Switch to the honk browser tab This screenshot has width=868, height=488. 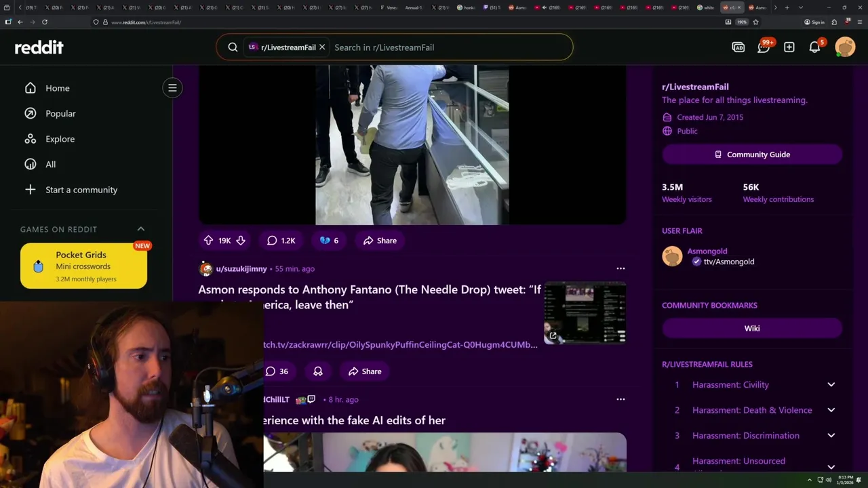point(467,7)
